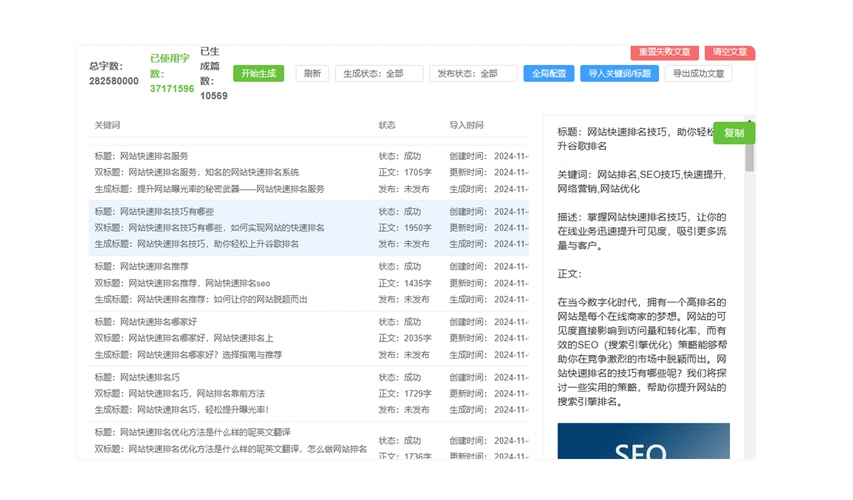This screenshot has height=500, width=853.
Task: Click the 关键词：网站排名,SEO技巧 preview line
Action: pos(641,182)
